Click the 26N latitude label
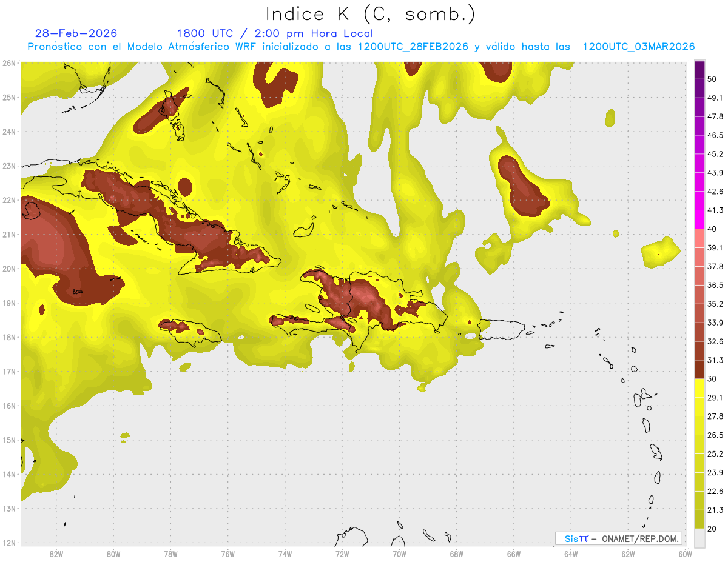The image size is (728, 562). click(x=8, y=63)
